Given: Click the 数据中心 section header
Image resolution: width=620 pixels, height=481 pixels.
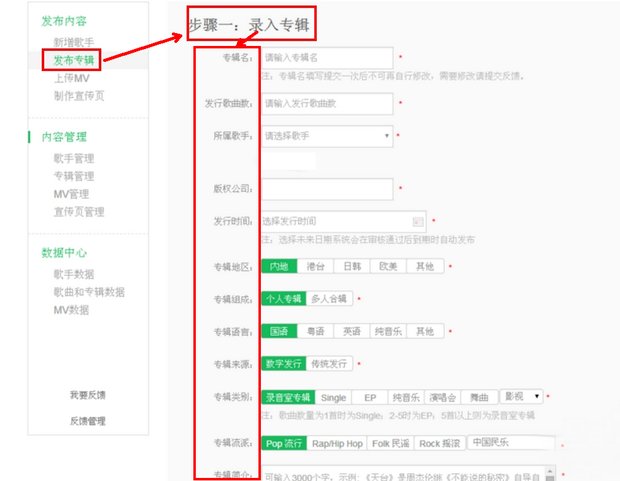Looking at the screenshot, I should (x=64, y=252).
